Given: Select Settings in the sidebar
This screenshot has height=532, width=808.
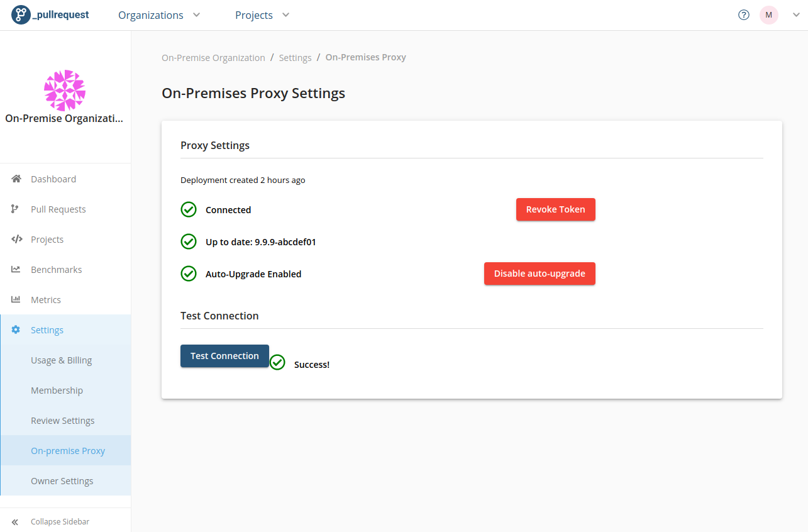Looking at the screenshot, I should [65, 330].
